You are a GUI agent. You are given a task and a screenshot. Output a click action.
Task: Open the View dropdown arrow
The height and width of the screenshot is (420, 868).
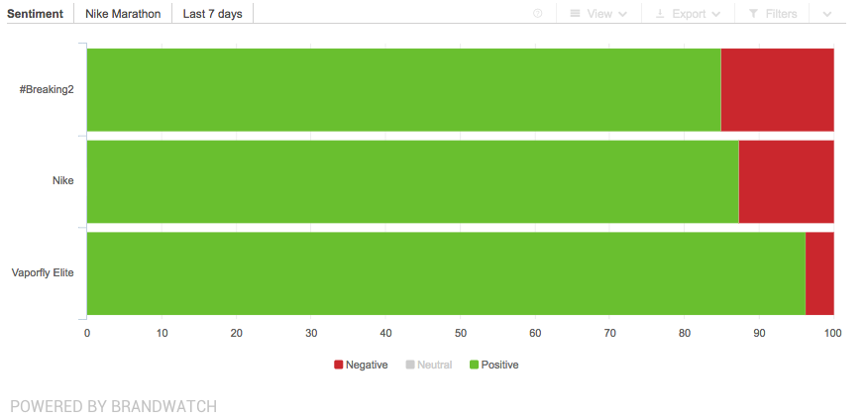click(x=622, y=14)
